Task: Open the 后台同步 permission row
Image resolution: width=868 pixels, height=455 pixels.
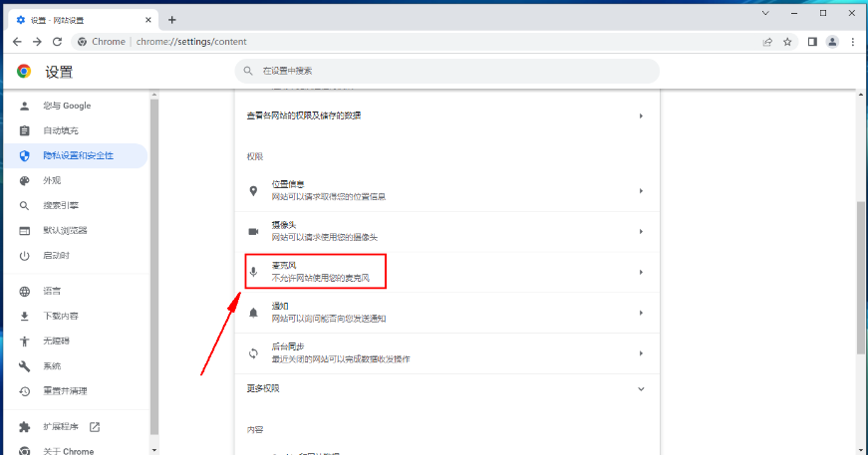Action: pos(447,353)
